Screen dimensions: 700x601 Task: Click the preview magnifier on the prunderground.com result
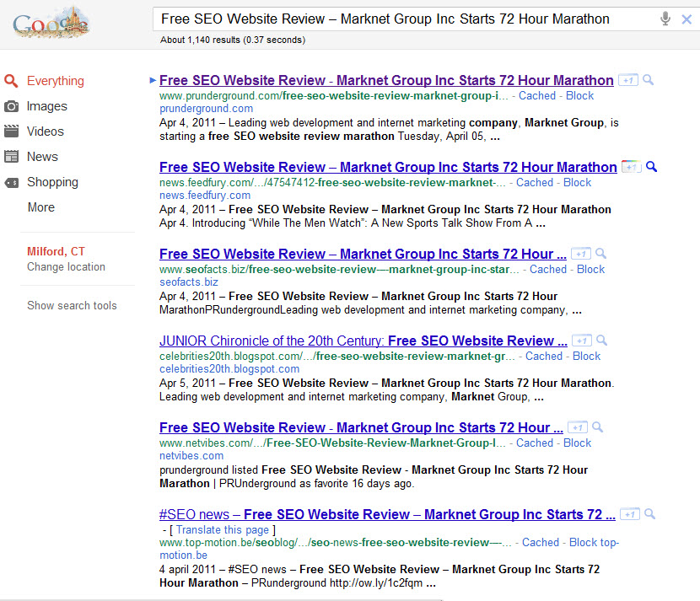tap(649, 80)
